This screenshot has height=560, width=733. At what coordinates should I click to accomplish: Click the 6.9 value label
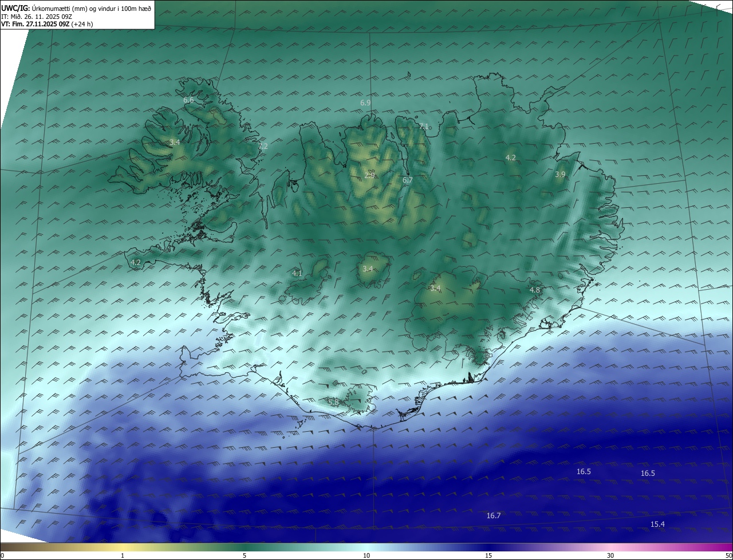coord(365,103)
